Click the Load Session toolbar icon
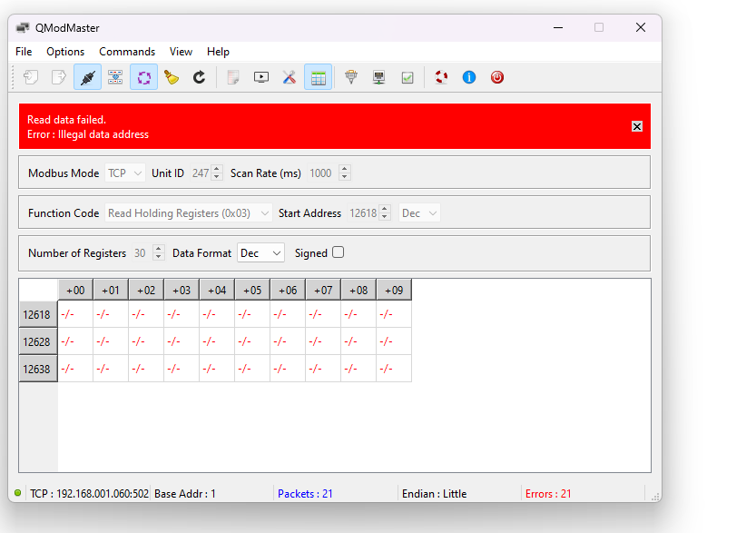 (x=31, y=77)
